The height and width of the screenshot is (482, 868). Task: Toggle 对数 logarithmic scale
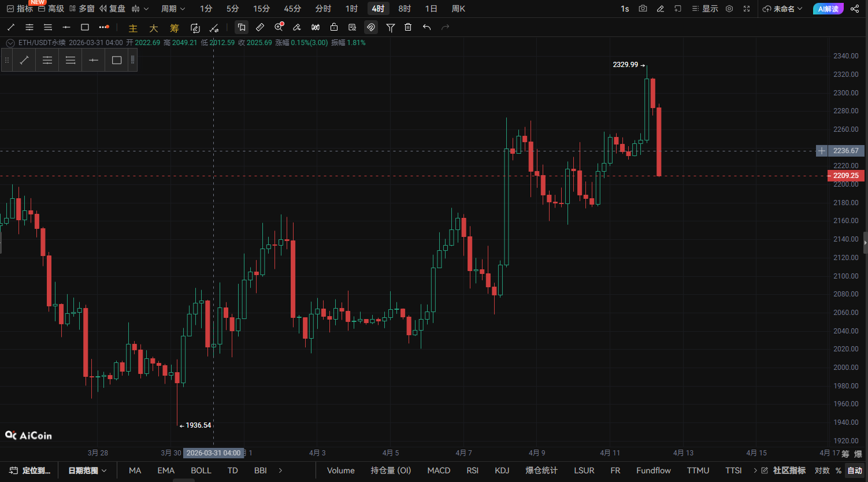822,470
